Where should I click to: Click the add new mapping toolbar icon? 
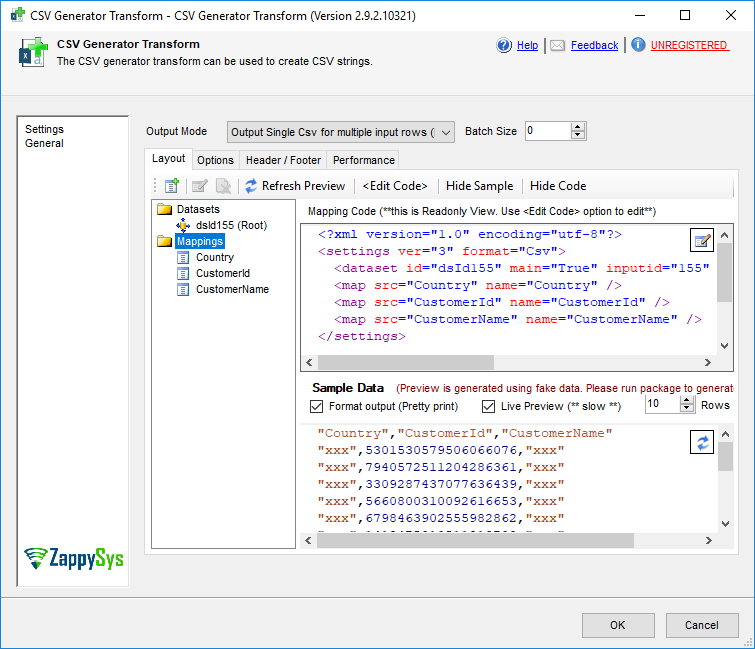click(172, 186)
